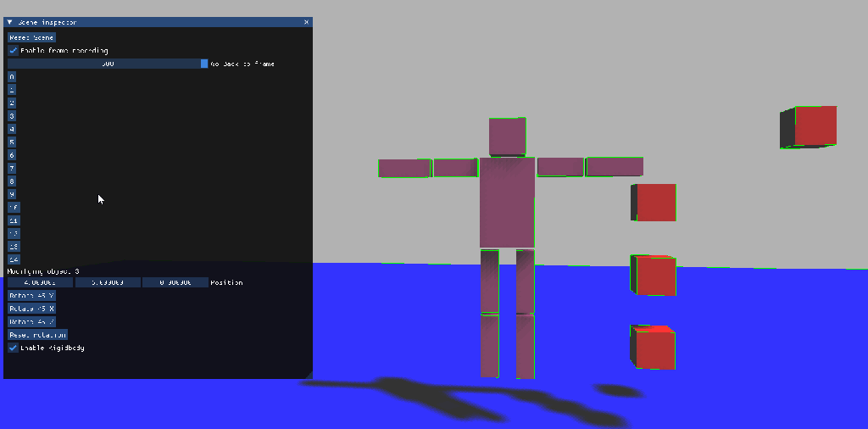Disable the frame recording checkbox
The image size is (868, 429).
[13, 51]
